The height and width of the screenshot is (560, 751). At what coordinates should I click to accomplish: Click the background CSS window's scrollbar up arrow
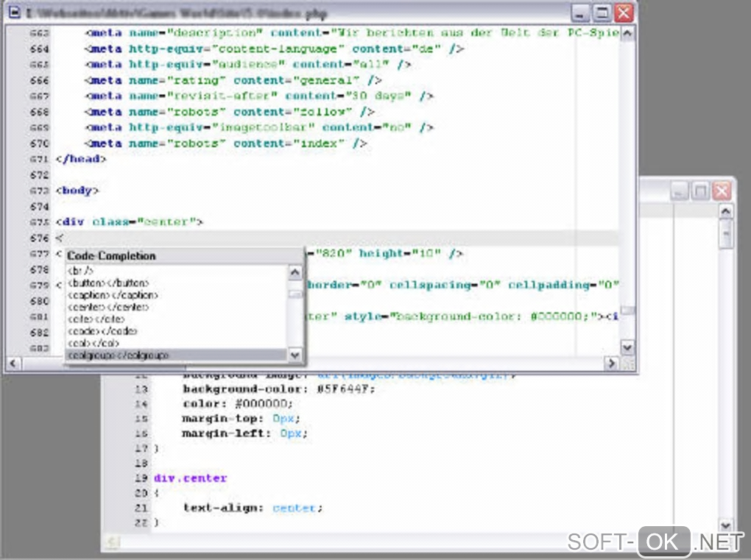726,211
